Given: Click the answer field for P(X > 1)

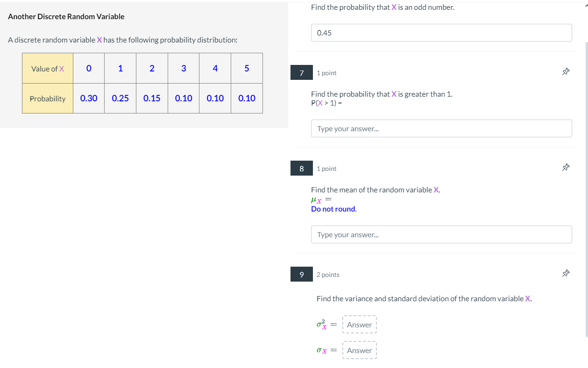Looking at the screenshot, I should click(x=441, y=128).
